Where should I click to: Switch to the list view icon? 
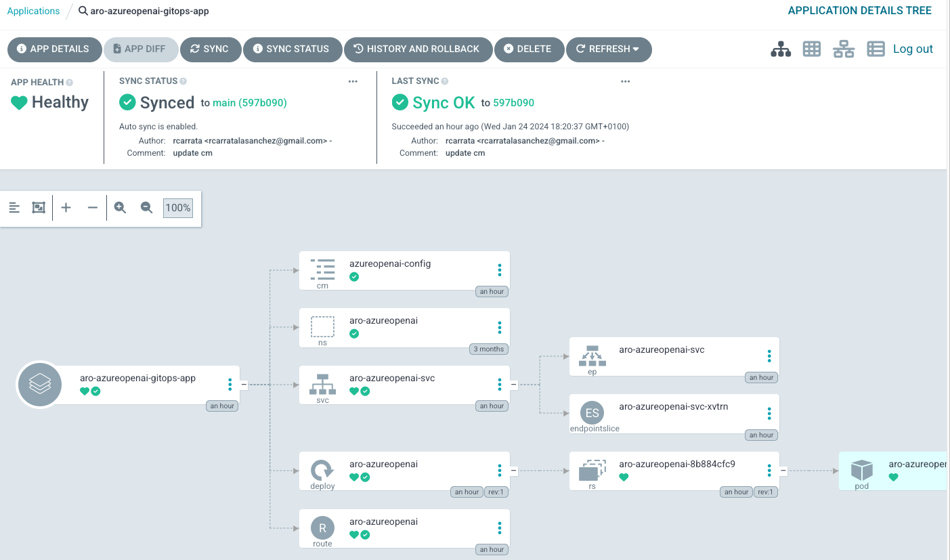(x=876, y=49)
